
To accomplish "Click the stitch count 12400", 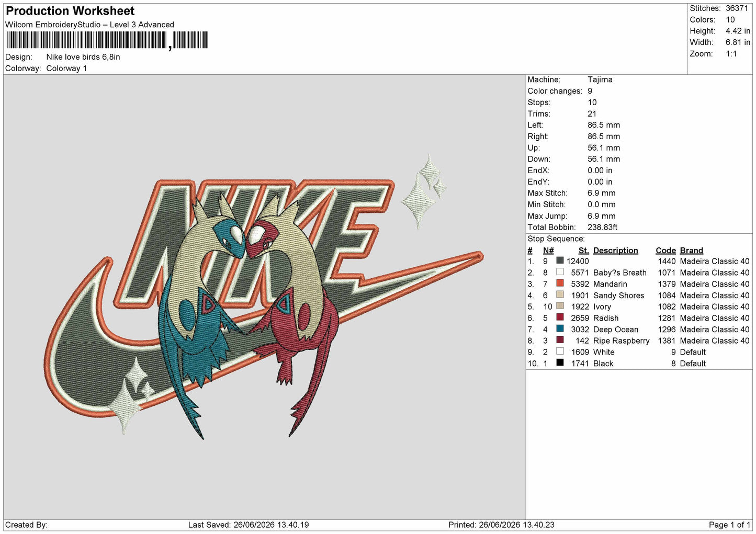I will 578,261.
